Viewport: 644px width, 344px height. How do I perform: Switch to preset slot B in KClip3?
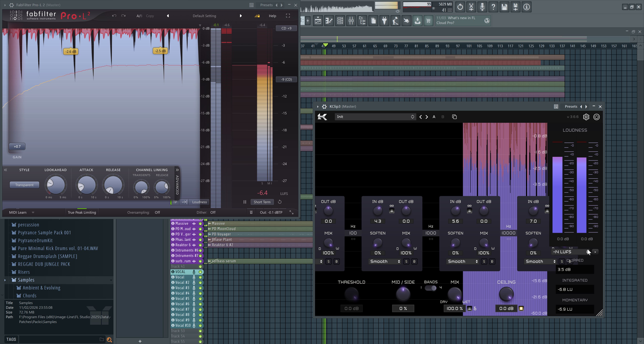tap(443, 117)
